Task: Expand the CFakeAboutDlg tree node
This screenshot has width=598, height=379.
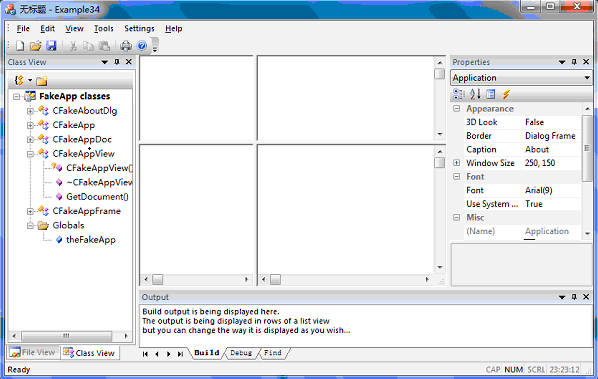Action: (30, 111)
